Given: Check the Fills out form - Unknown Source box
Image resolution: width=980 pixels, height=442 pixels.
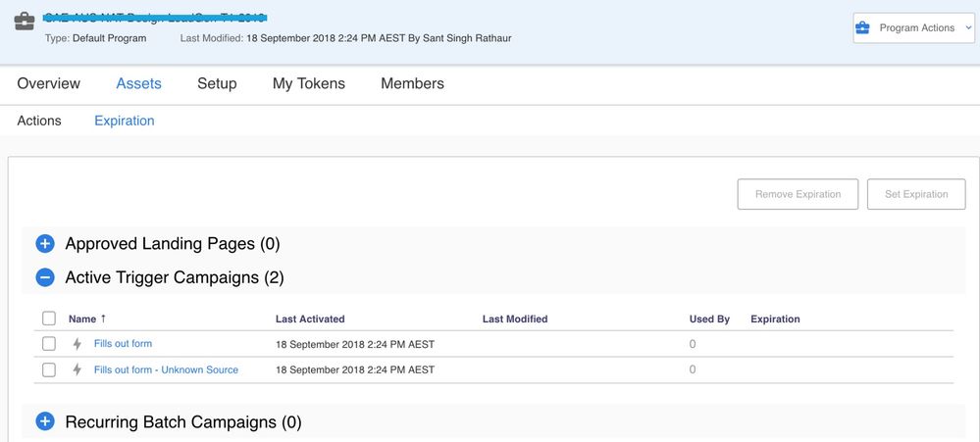Looking at the screenshot, I should pos(49,370).
